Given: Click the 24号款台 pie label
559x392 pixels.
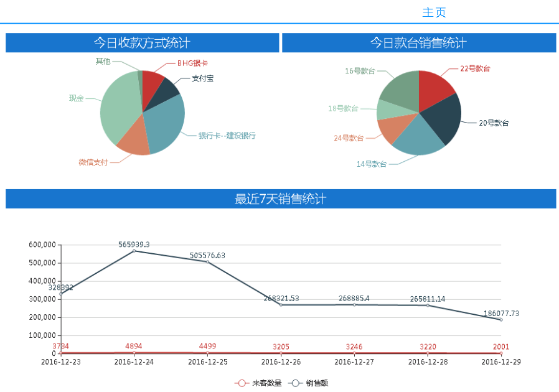Looking at the screenshot, I should pos(349,138).
